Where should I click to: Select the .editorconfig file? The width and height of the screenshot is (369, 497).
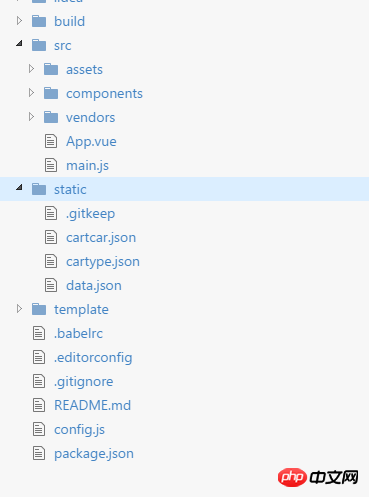(93, 358)
